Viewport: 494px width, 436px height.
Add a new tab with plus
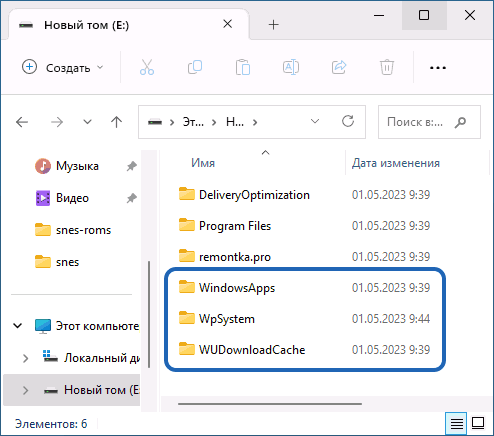point(273,25)
